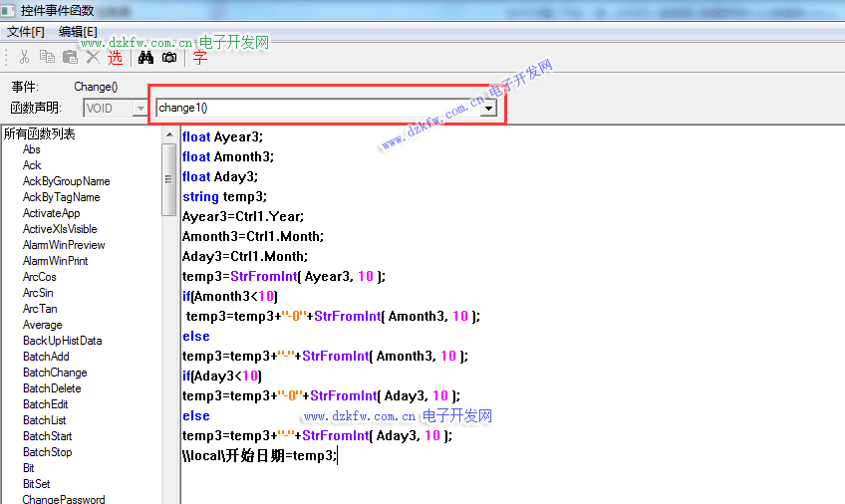The image size is (845, 504).
Task: Open the 编辑[E] menu
Action: coord(79,32)
